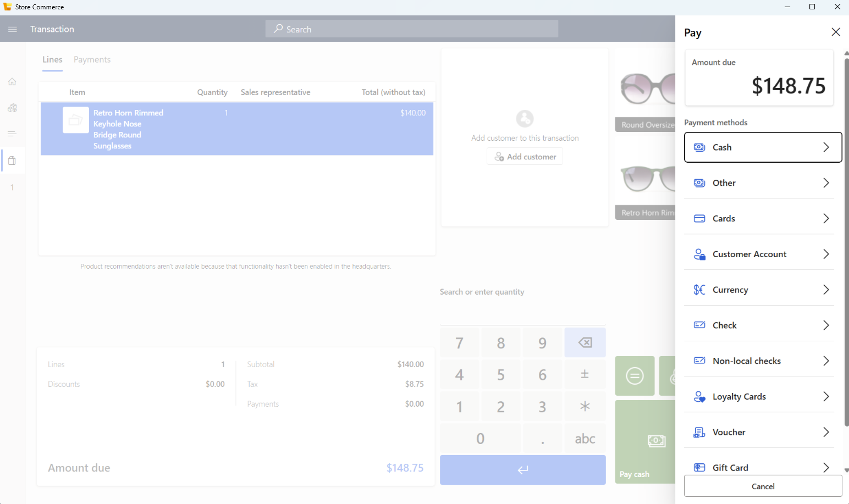Expand the Cards payment option
The height and width of the screenshot is (504, 849).
tap(759, 218)
